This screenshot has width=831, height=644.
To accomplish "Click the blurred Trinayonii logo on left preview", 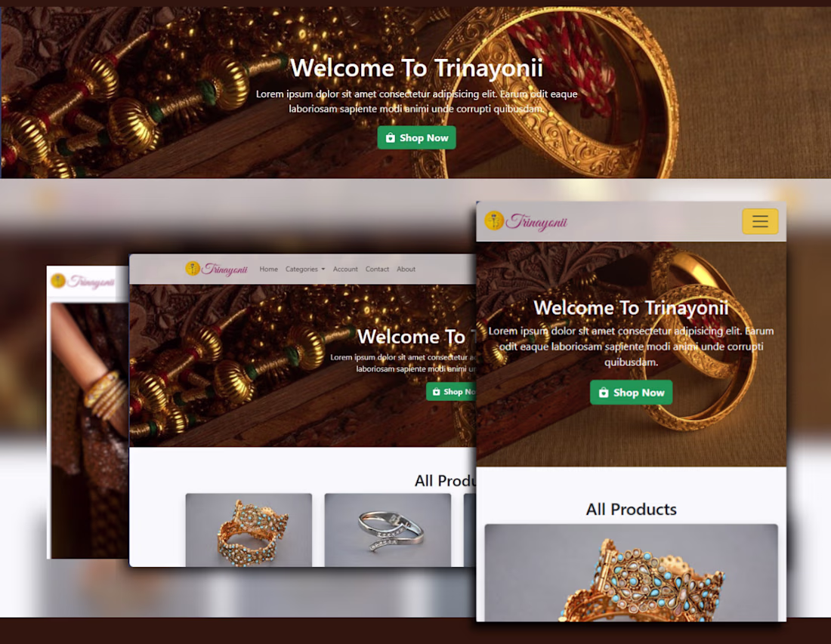I will pyautogui.click(x=82, y=281).
